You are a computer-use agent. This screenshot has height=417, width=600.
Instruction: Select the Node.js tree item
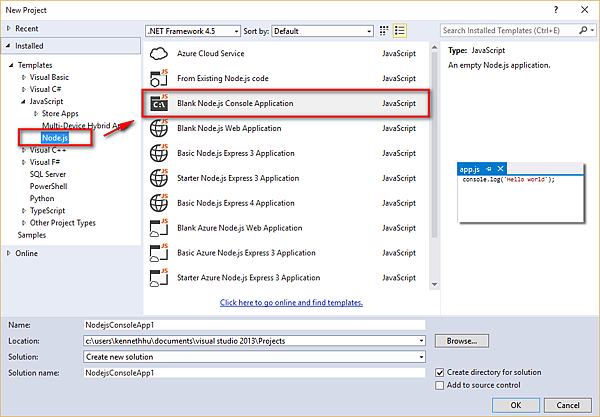click(55, 138)
